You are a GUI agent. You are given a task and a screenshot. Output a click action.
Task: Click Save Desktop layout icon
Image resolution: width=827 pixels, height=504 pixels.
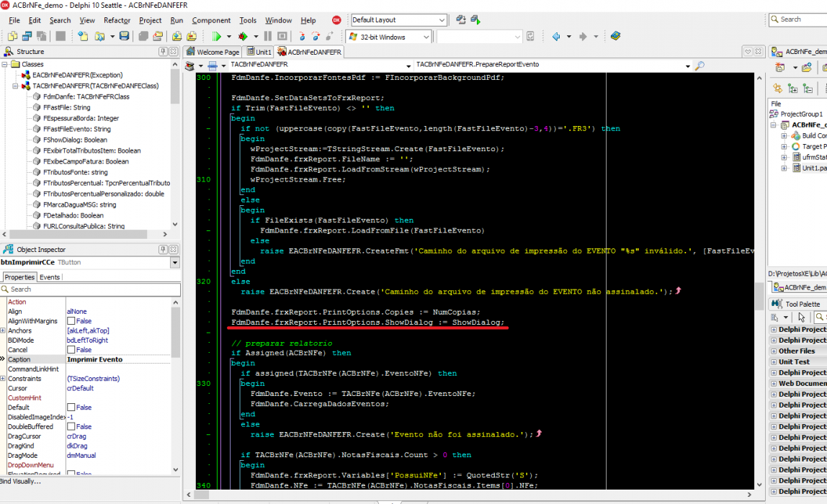tap(460, 19)
